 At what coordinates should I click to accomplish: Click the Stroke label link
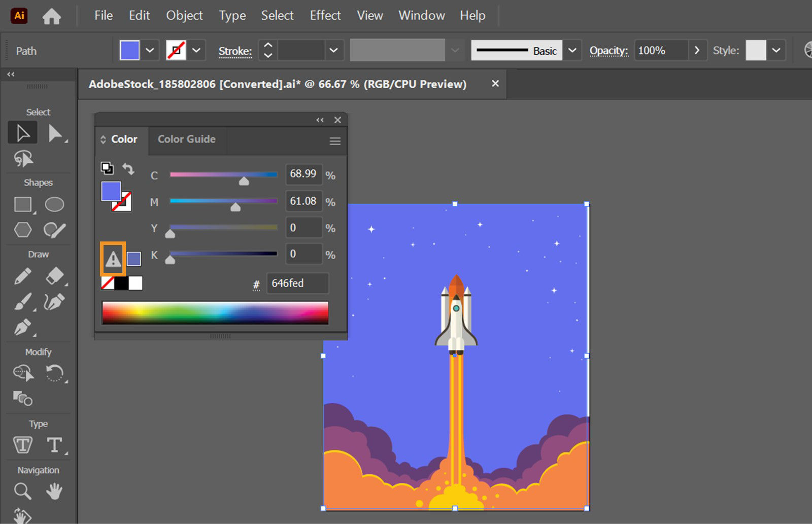pos(235,51)
